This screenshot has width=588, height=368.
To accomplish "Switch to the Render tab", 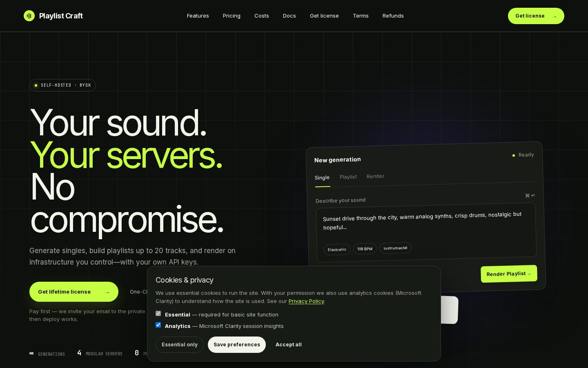I will pyautogui.click(x=375, y=176).
